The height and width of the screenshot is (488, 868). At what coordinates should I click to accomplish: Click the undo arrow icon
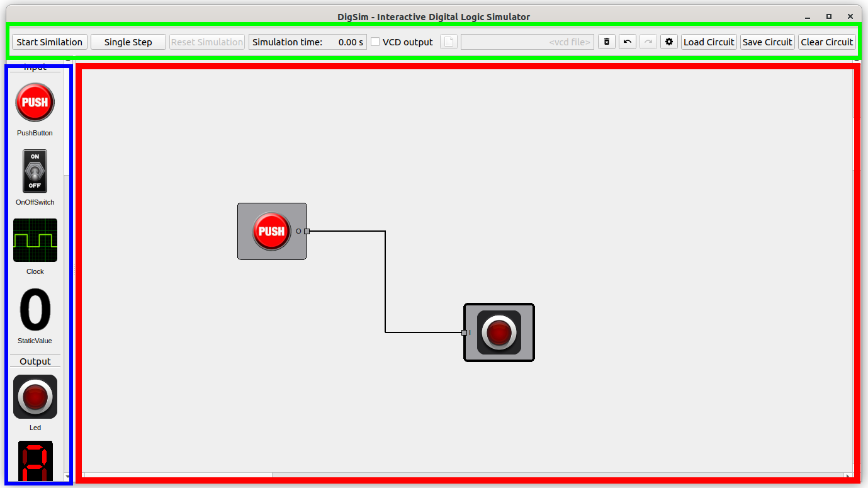click(628, 42)
